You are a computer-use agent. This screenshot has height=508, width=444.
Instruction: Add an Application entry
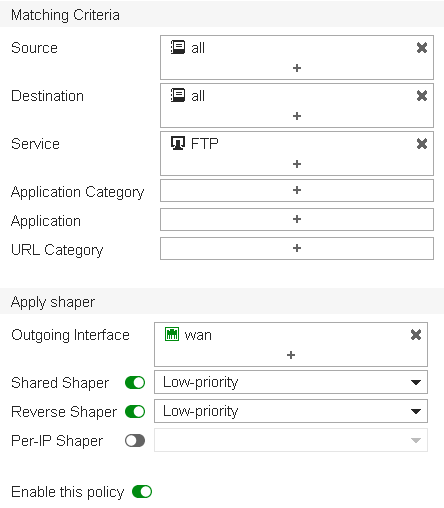tap(297, 219)
